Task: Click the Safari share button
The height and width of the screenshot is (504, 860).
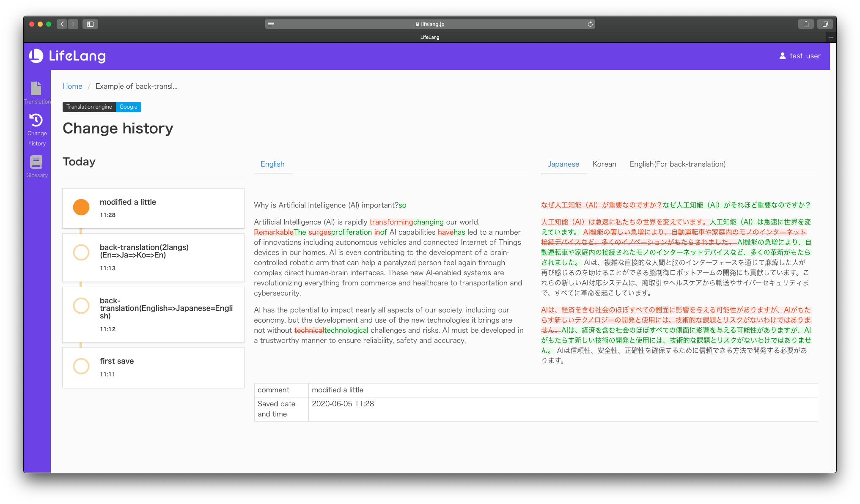Action: [x=806, y=24]
